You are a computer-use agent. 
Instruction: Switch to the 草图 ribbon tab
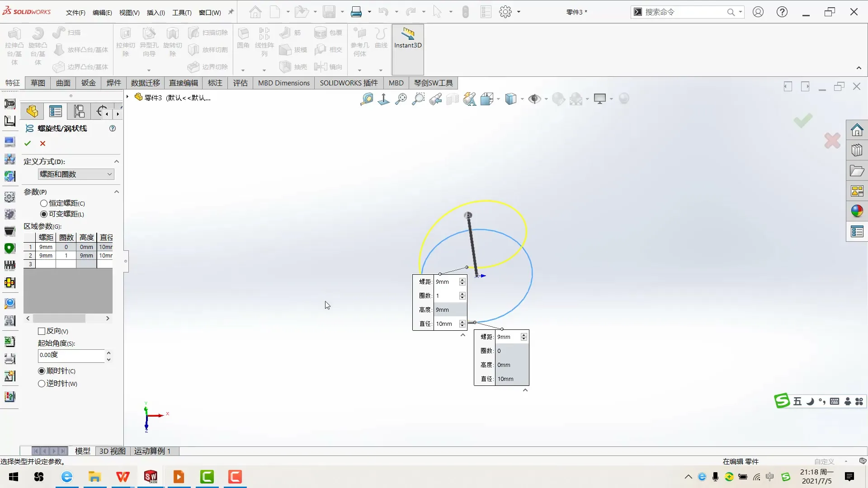[x=38, y=83]
